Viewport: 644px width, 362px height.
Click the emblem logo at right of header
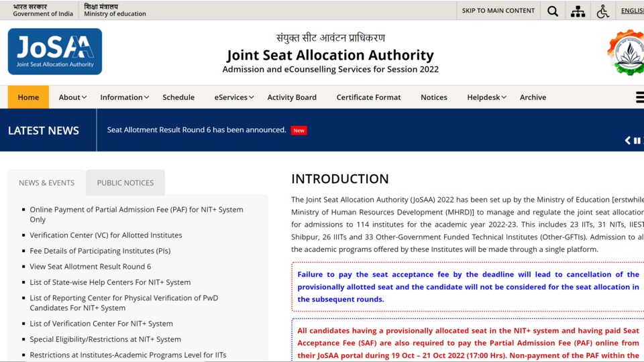626,52
